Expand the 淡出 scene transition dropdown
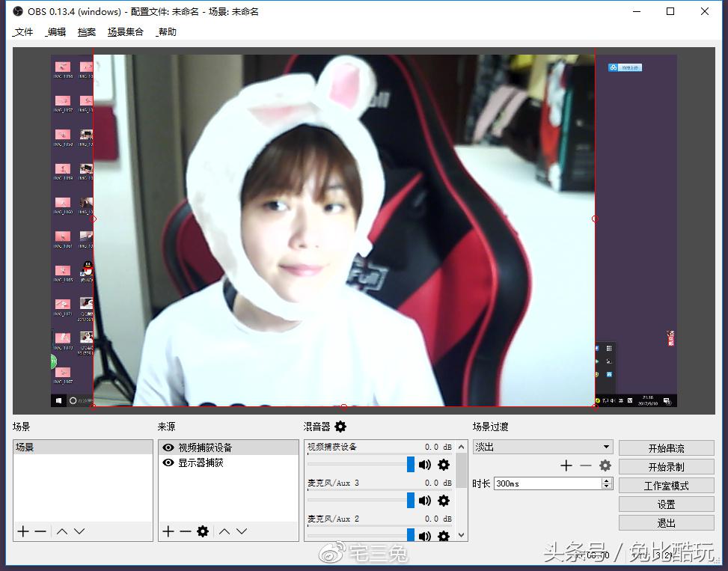The image size is (728, 571). click(605, 448)
